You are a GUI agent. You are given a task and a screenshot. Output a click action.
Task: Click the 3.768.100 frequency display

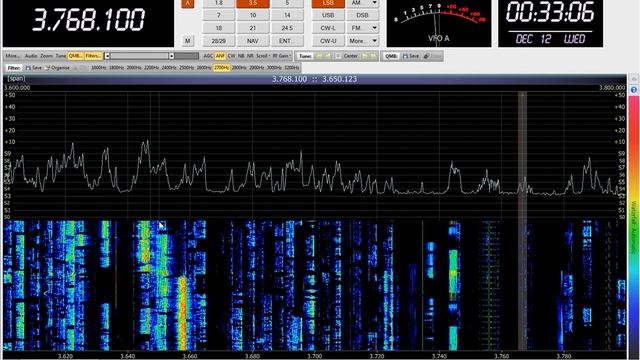click(88, 20)
